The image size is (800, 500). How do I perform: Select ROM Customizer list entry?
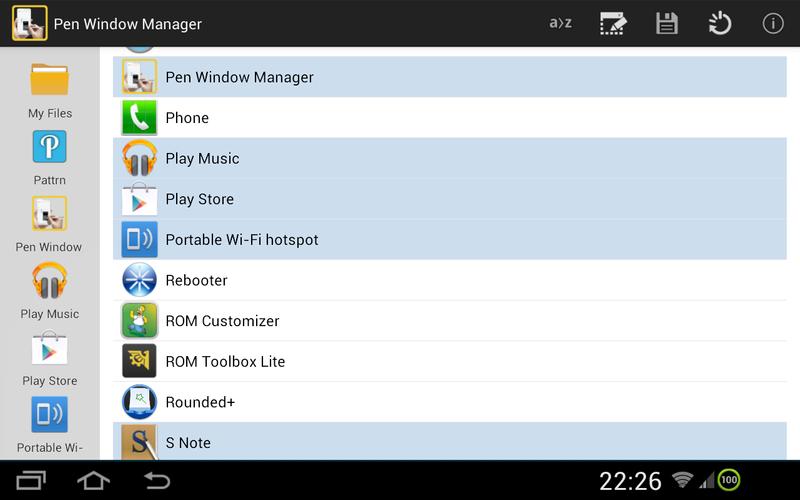pyautogui.click(x=450, y=321)
